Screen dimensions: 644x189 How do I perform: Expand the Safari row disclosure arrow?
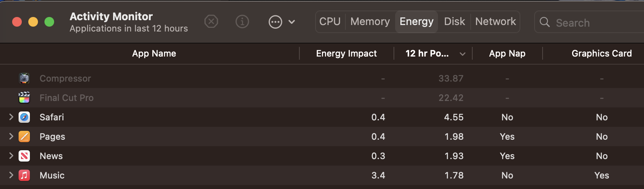coord(11,117)
